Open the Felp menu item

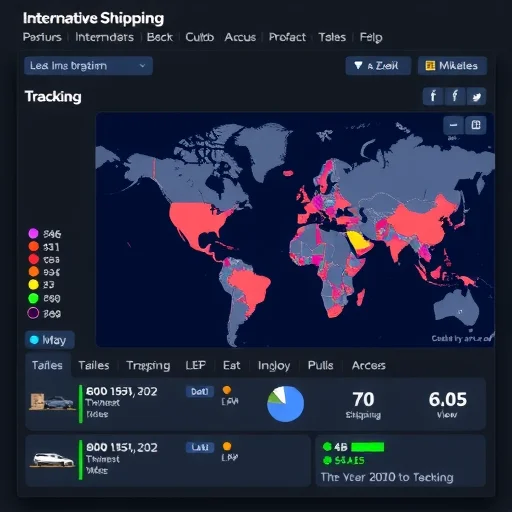coord(371,37)
